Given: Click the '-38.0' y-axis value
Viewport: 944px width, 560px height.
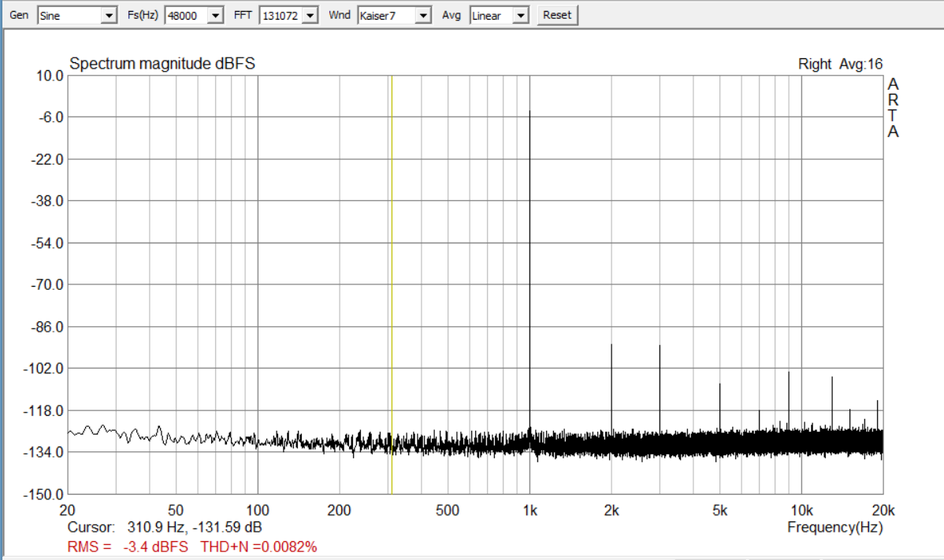Looking at the screenshot, I should coord(47,201).
